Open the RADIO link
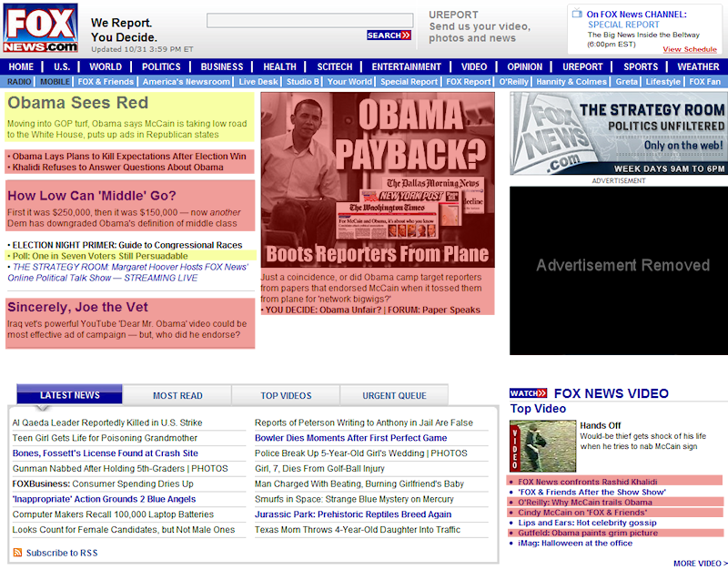The image size is (728, 570). [19, 82]
